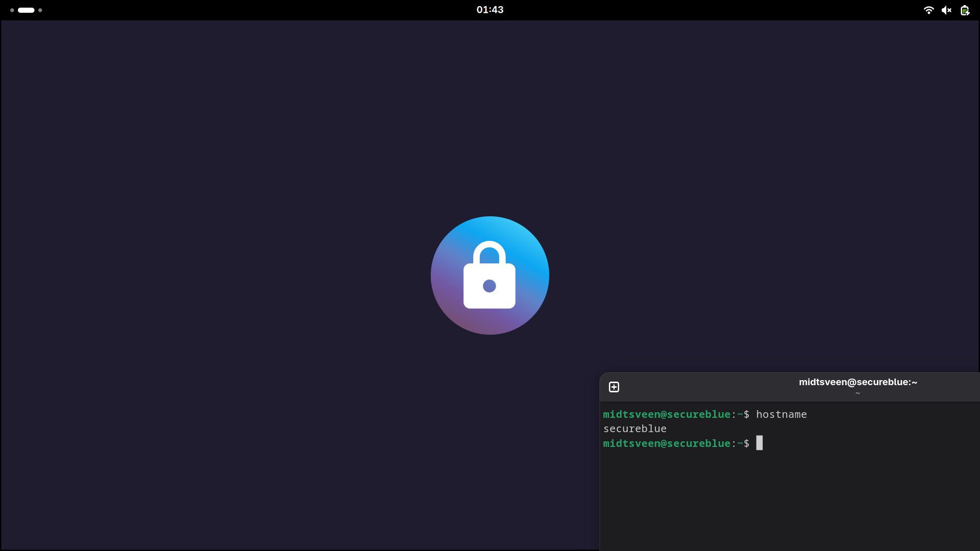Click the terminal title midtsveen@secureblue:~

tap(858, 382)
